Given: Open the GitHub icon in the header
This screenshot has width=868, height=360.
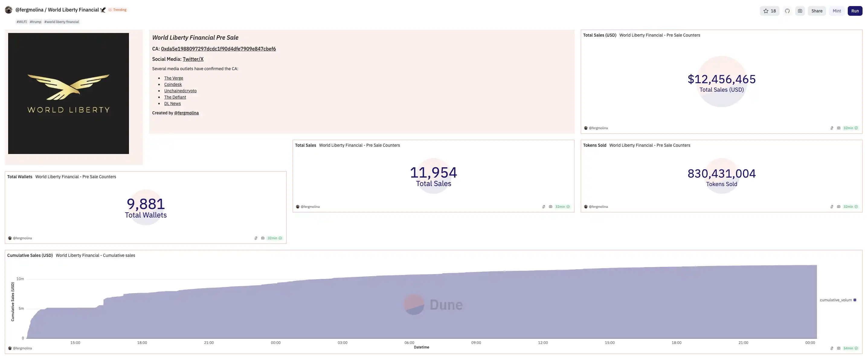Looking at the screenshot, I should (787, 11).
